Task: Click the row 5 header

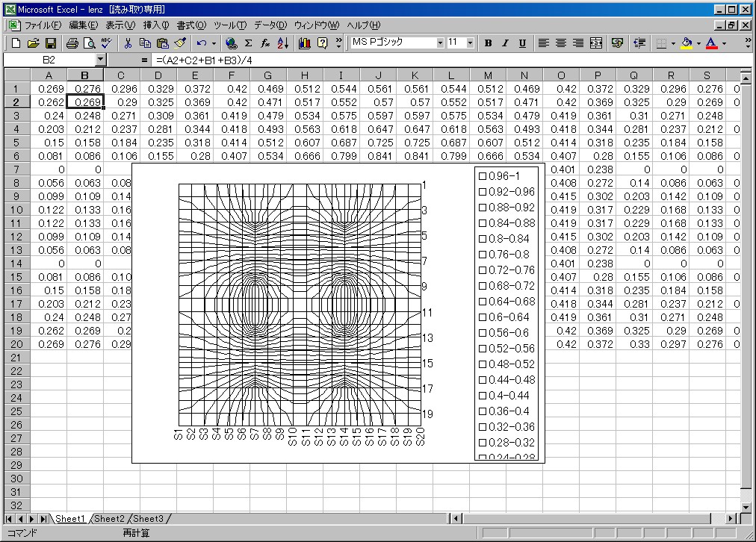Action: point(16,143)
